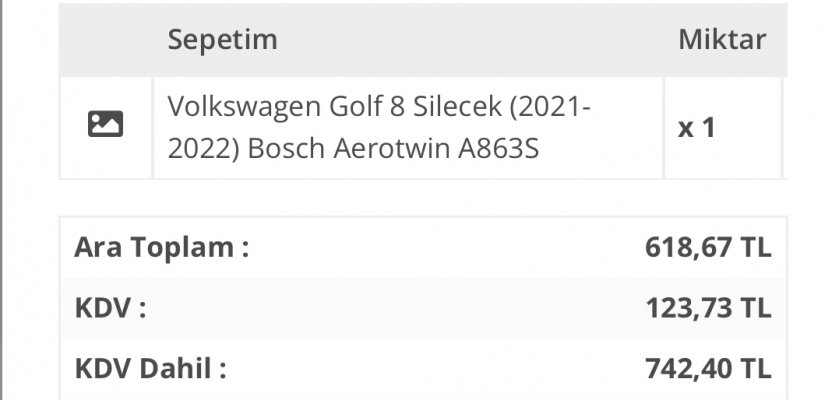Select the 618,67 TL subtotal amount
The width and height of the screenshot is (839, 400).
[x=708, y=248]
